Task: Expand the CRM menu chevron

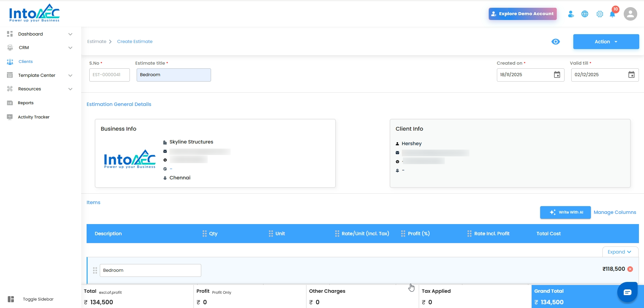Action: pos(70,48)
